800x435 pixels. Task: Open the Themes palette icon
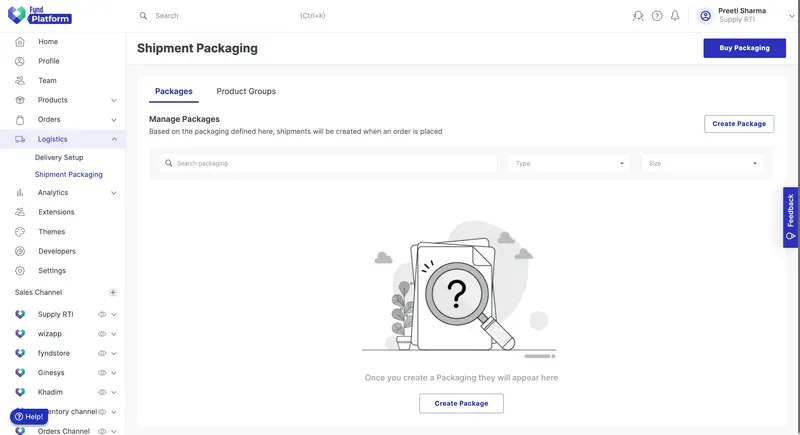20,232
